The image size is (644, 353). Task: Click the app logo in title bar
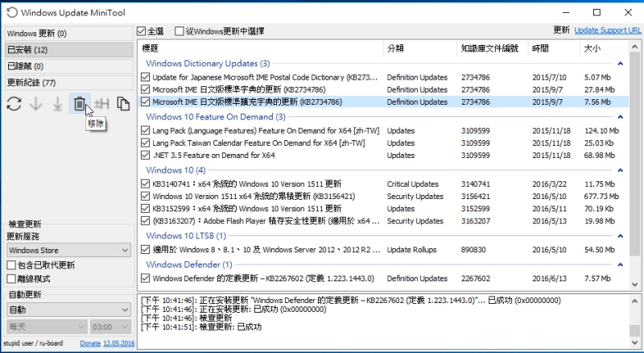12,12
